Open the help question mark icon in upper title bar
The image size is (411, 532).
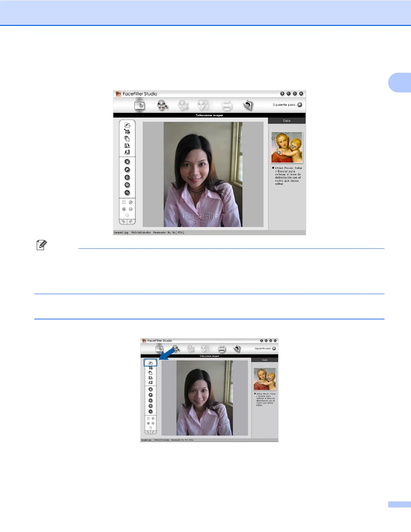click(x=282, y=94)
